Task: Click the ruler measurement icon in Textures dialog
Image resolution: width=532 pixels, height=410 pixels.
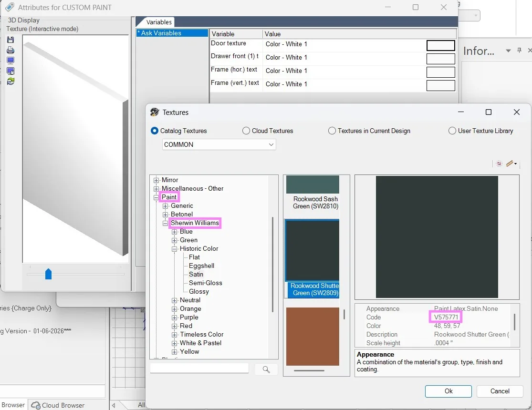Action: pyautogui.click(x=510, y=164)
